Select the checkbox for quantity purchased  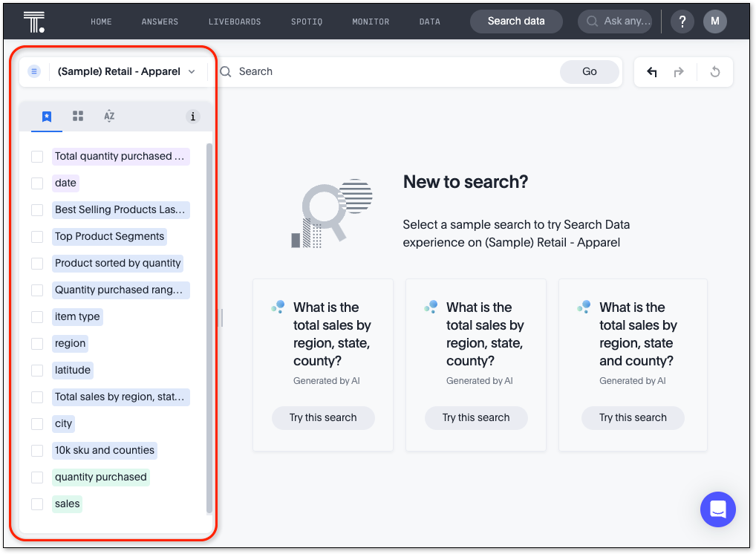coord(37,477)
